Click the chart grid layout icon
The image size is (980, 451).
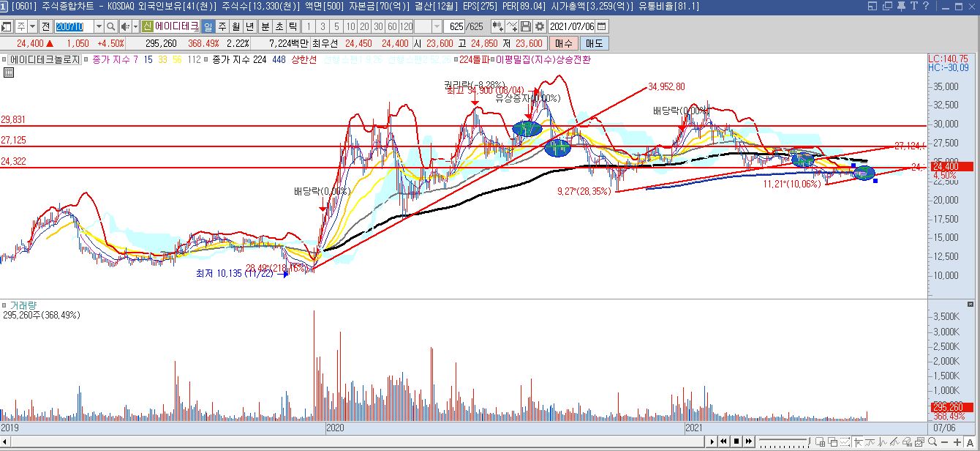[821, 442]
